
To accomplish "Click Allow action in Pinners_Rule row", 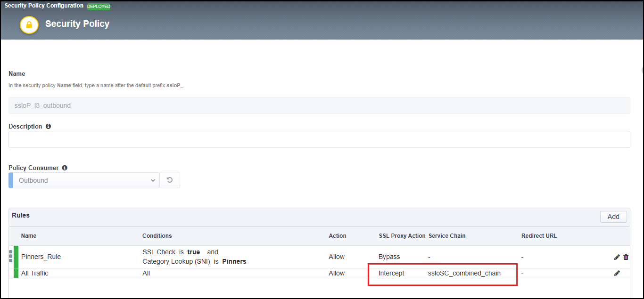I will click(x=337, y=257).
